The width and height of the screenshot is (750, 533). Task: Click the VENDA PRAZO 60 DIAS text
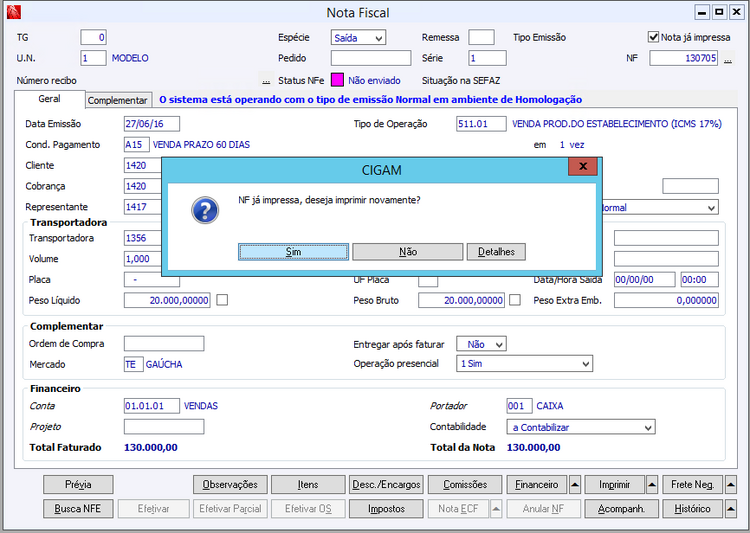pyautogui.click(x=201, y=144)
